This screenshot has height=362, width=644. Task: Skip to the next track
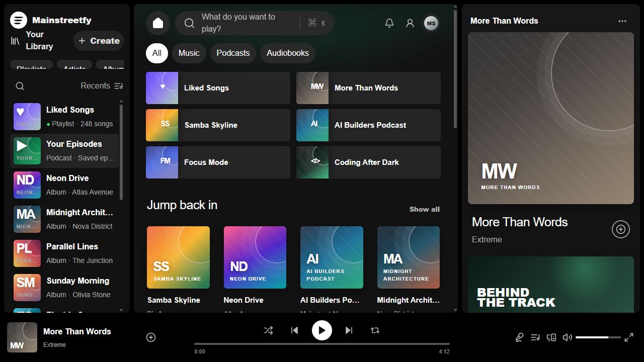click(349, 330)
